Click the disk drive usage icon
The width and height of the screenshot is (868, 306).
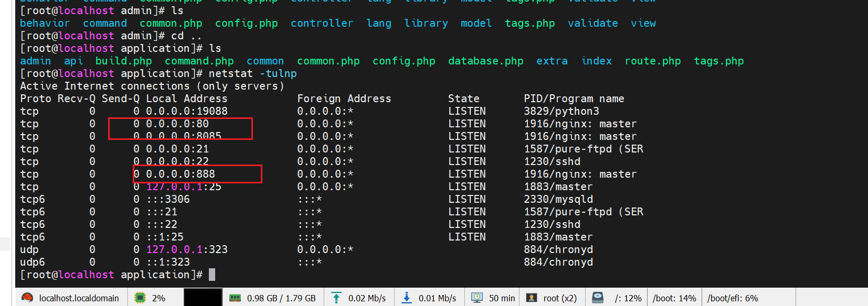[598, 298]
